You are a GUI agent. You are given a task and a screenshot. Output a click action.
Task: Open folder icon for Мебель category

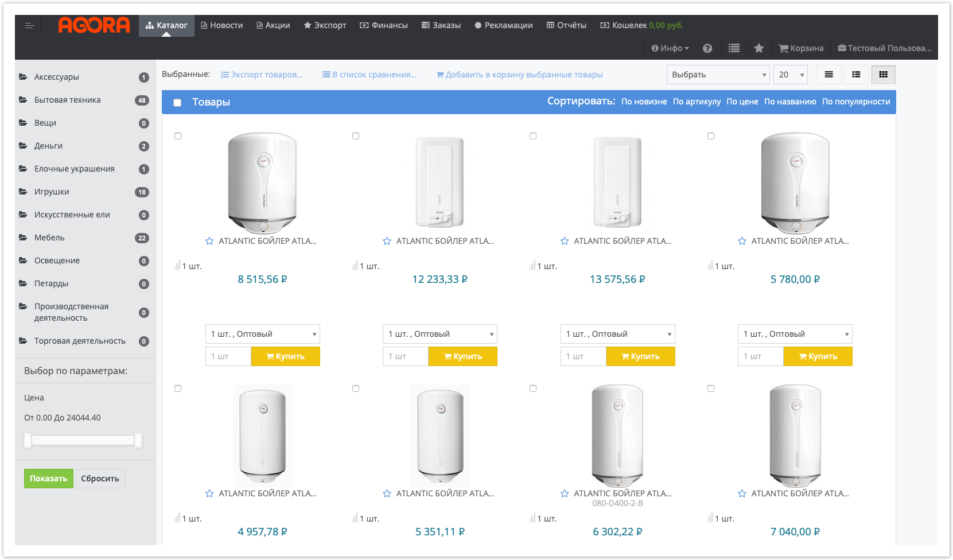click(23, 238)
